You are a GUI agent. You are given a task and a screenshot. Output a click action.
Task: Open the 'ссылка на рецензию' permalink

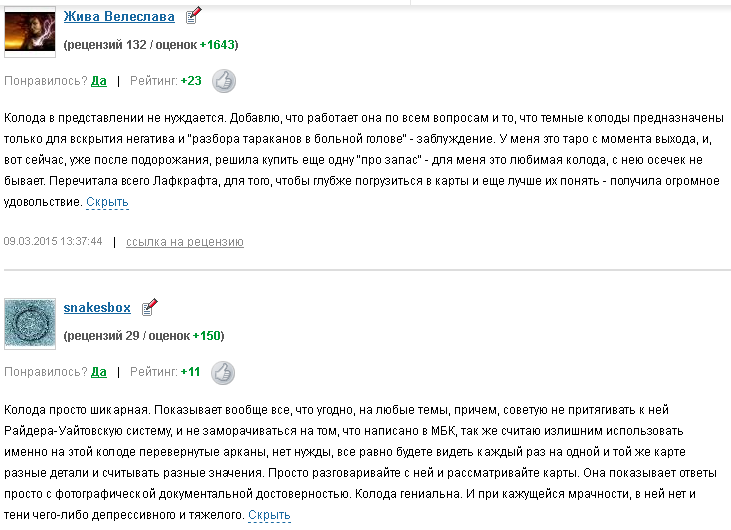pos(185,242)
